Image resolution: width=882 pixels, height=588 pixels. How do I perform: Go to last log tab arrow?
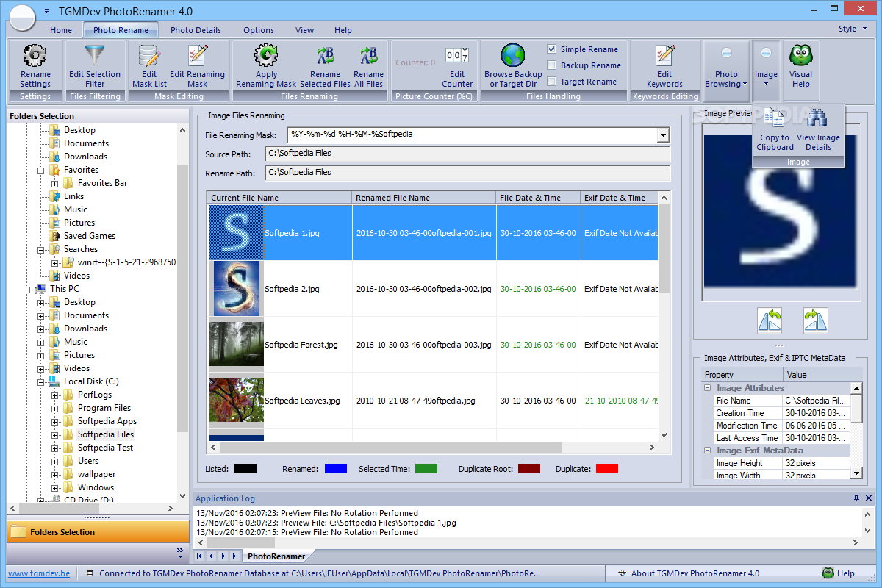point(234,556)
